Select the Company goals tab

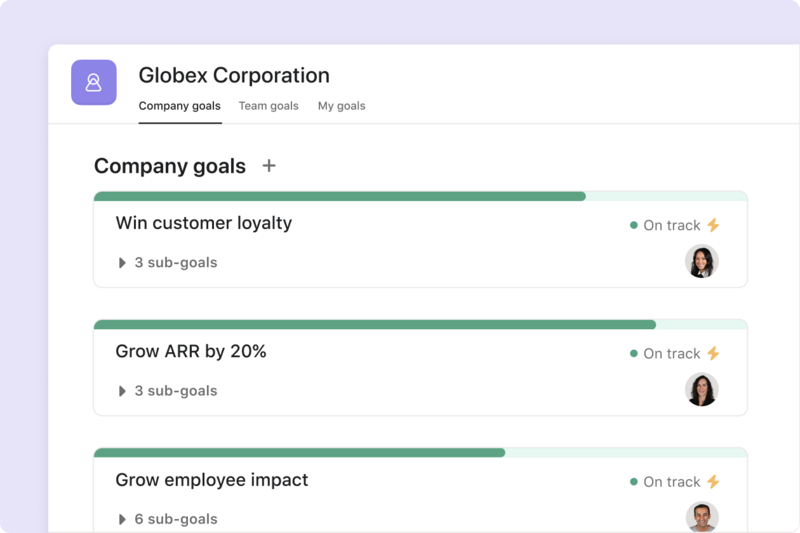pyautogui.click(x=180, y=106)
